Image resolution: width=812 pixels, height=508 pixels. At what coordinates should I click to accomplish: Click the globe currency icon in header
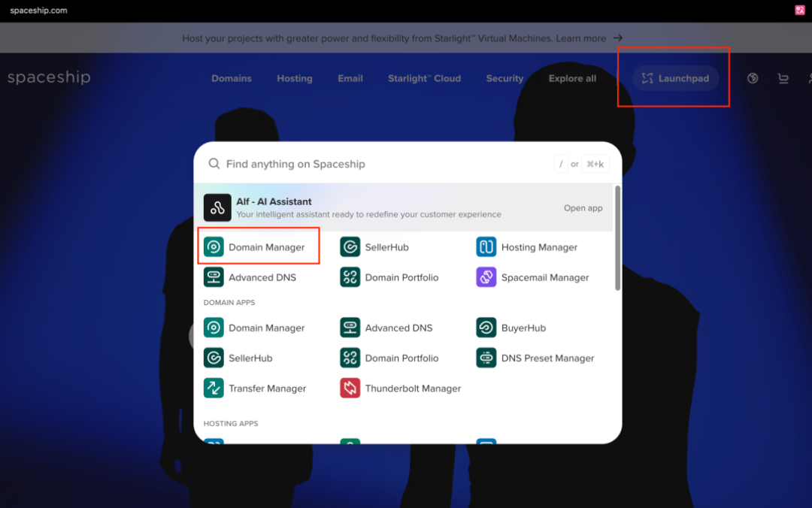(753, 78)
